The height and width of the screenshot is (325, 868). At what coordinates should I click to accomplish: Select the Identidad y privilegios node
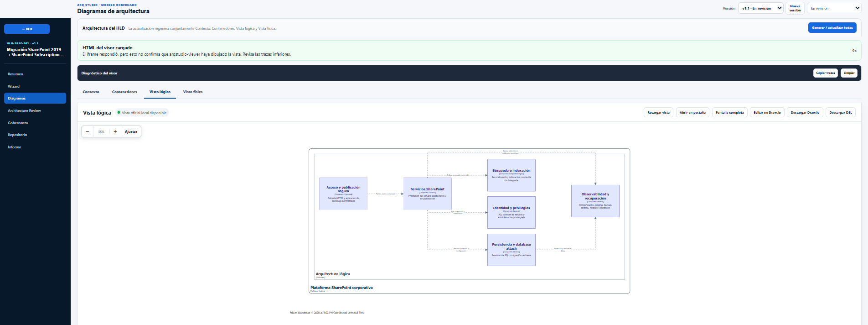point(511,213)
